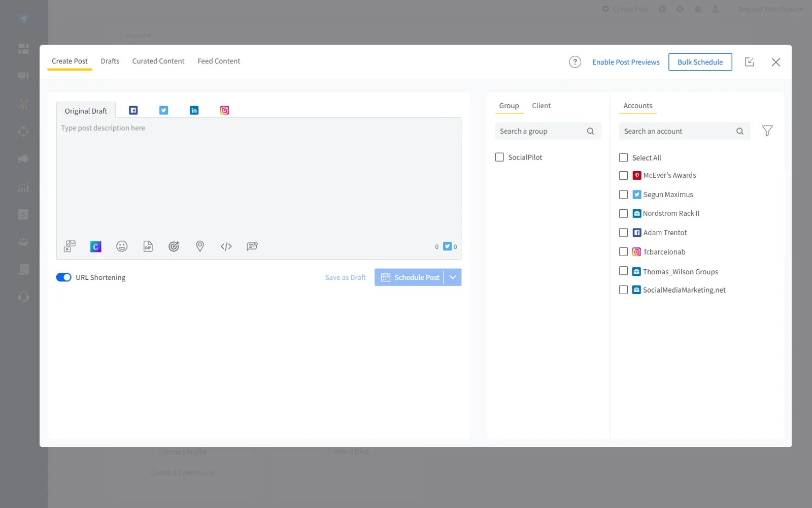
Task: Switch to the Drafts tab
Action: coord(110,61)
